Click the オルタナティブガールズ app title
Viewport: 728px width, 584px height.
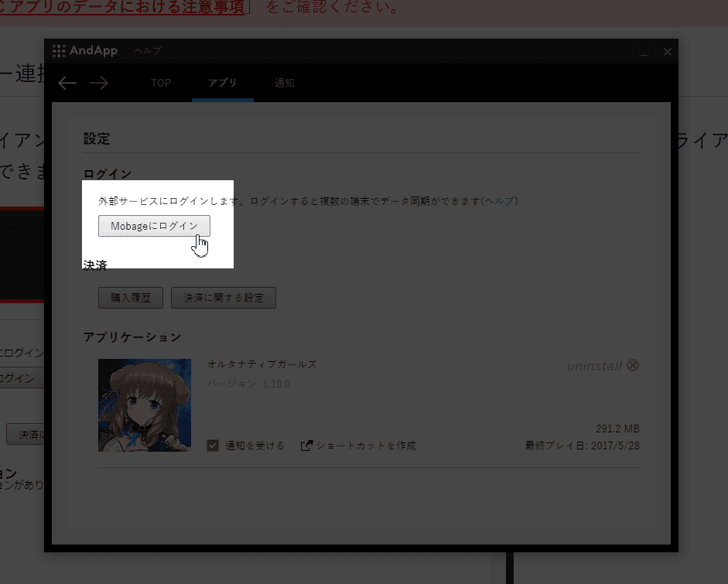tap(261, 364)
